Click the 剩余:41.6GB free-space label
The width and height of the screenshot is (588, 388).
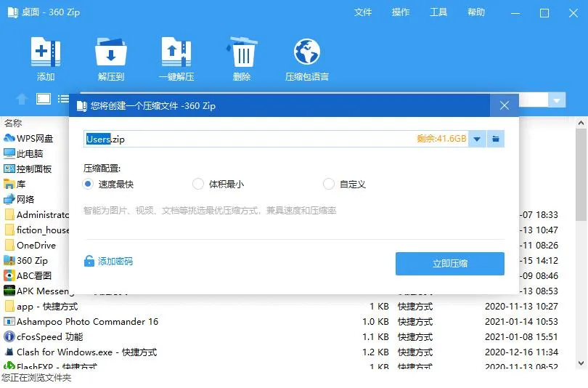click(x=441, y=139)
